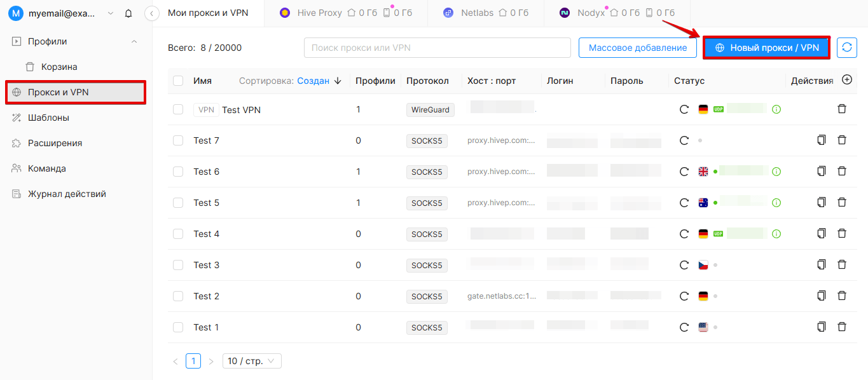The height and width of the screenshot is (380, 868).
Task: Copy the Test 4 proxy
Action: coord(821,234)
